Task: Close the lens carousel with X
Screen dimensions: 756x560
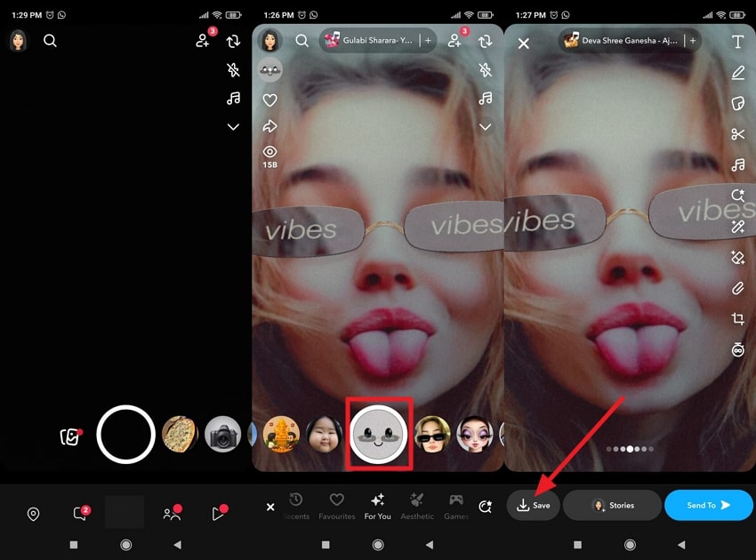Action: pyautogui.click(x=270, y=507)
